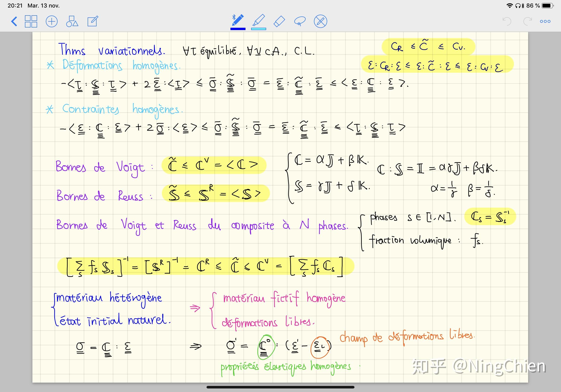Select the blue pen tool
The width and height of the screenshot is (561, 392).
[x=238, y=20]
